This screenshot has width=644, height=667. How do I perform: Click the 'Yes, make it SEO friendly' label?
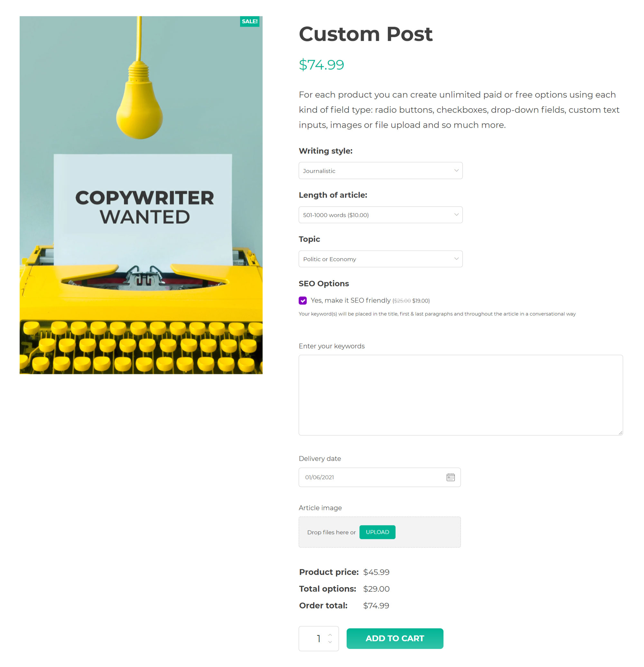coord(350,300)
